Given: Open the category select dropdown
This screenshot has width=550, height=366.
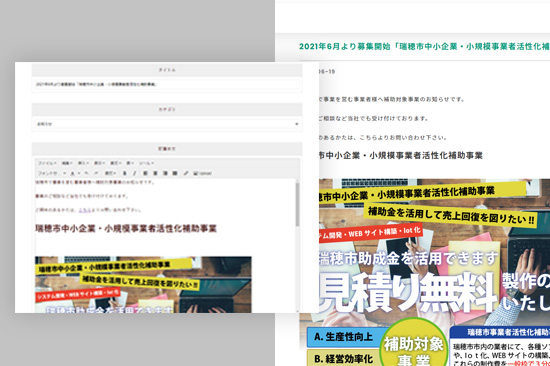Looking at the screenshot, I should (167, 124).
